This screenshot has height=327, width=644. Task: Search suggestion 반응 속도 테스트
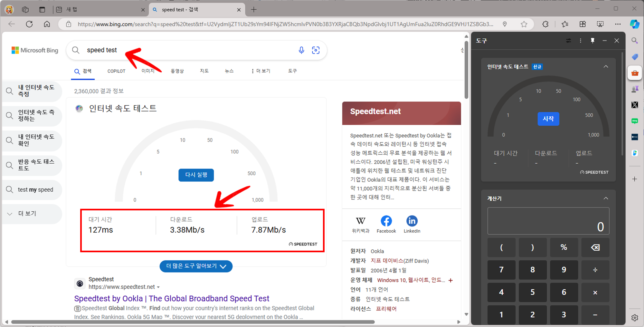(32, 165)
